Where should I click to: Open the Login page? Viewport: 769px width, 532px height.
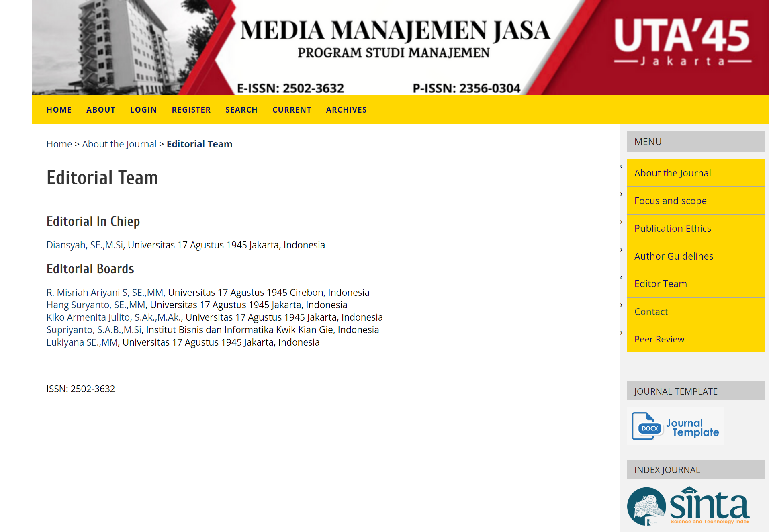[143, 110]
